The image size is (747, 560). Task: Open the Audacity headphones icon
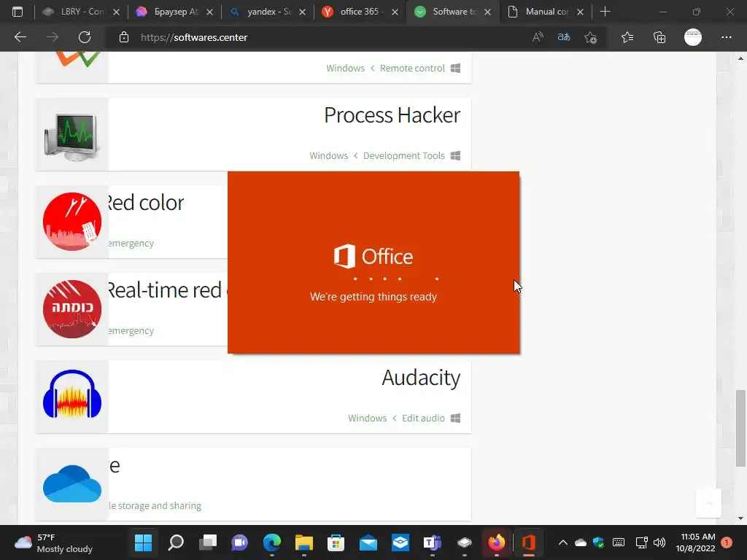click(72, 395)
